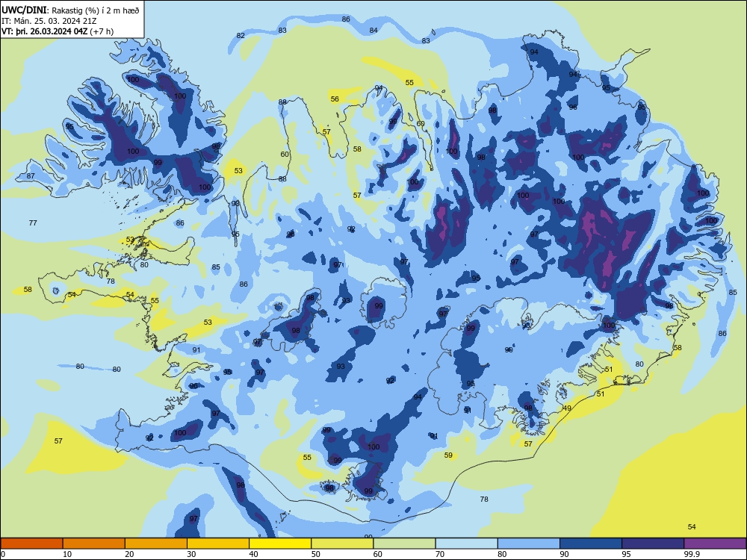Viewport: 747px width, 560px height.
Task: Select the 30–40 legend color segment
Action: 218,544
